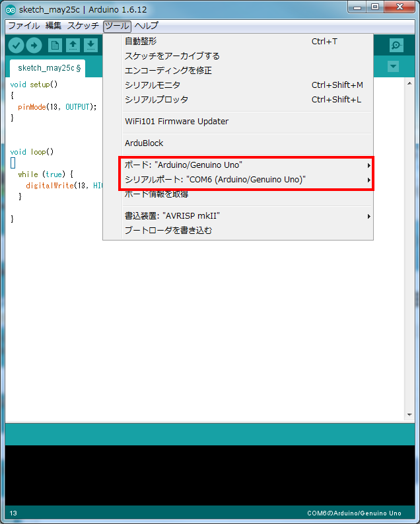Open the ヘルプ menu
This screenshot has height=524, width=420.
147,26
